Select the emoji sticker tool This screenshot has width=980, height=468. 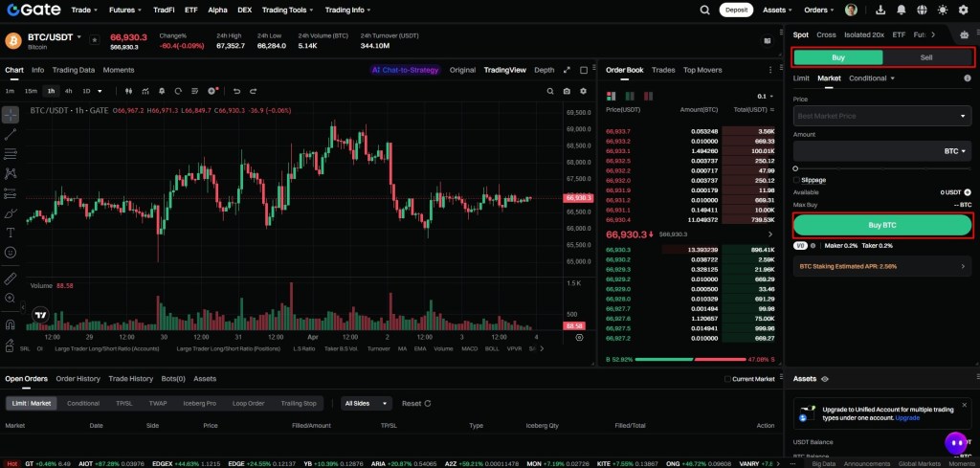pos(11,253)
